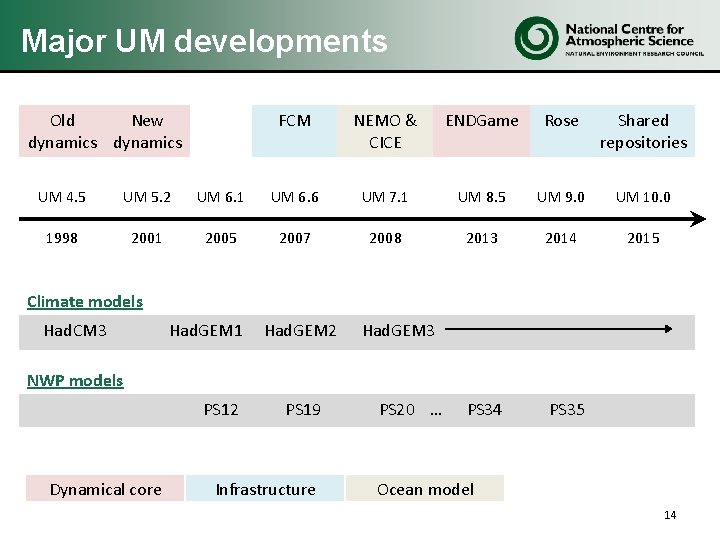Viewport: 720px width, 540px height.
Task: Click the 'Rose' box
Action: [x=561, y=131]
